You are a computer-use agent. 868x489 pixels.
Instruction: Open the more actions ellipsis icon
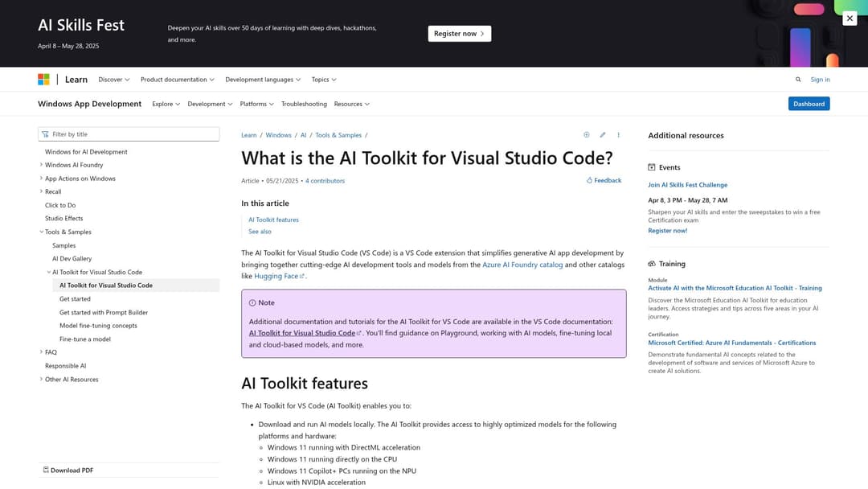(618, 134)
